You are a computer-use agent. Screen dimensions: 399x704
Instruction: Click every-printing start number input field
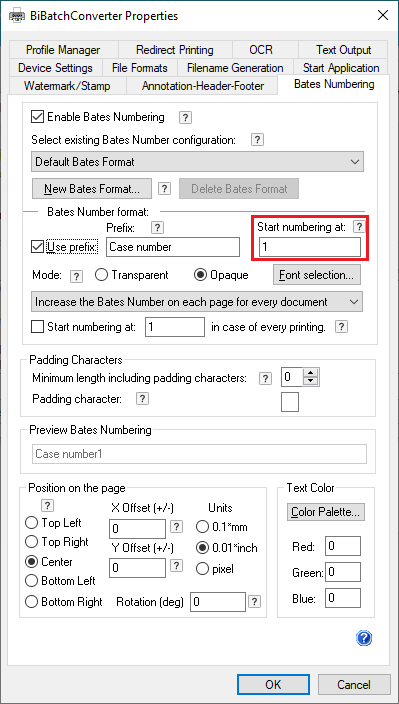point(175,327)
